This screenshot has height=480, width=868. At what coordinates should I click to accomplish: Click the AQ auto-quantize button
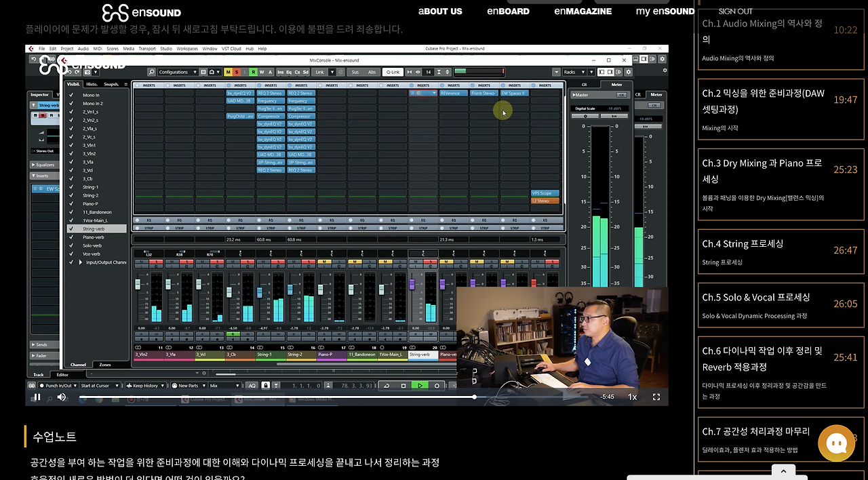click(252, 386)
